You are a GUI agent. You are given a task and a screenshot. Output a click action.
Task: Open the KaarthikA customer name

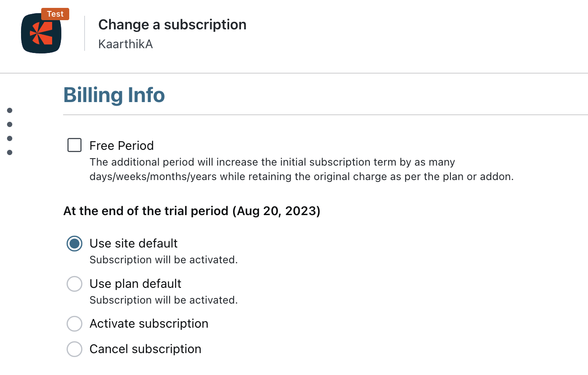click(x=125, y=44)
